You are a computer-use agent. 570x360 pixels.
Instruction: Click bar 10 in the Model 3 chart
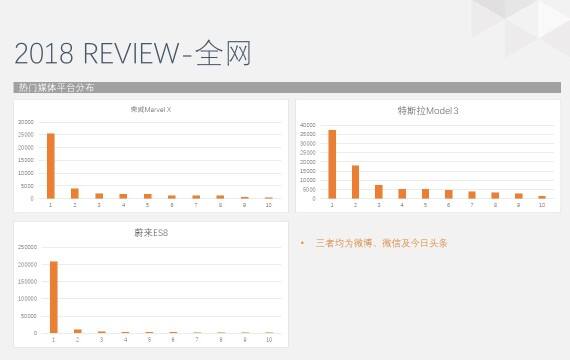pos(542,197)
